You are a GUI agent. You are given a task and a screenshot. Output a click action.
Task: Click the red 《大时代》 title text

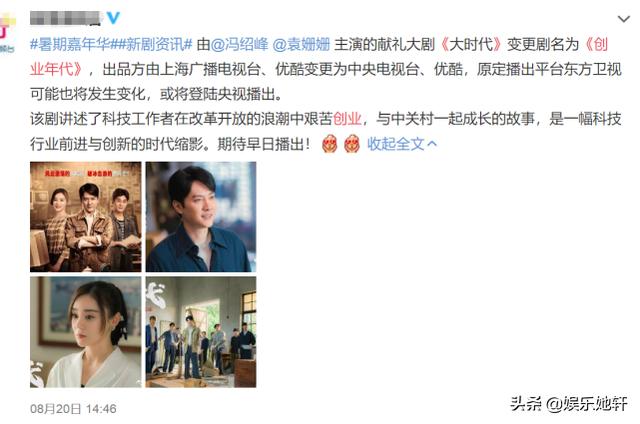coord(471,44)
